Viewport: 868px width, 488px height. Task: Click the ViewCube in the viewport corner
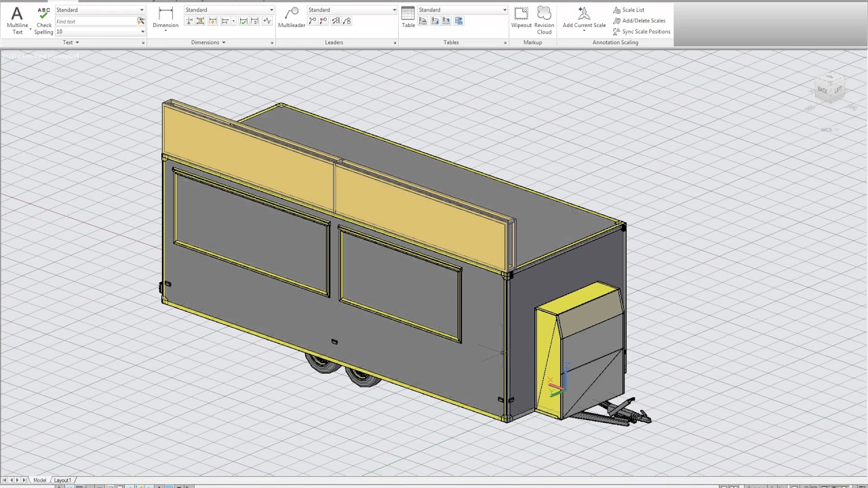click(829, 89)
